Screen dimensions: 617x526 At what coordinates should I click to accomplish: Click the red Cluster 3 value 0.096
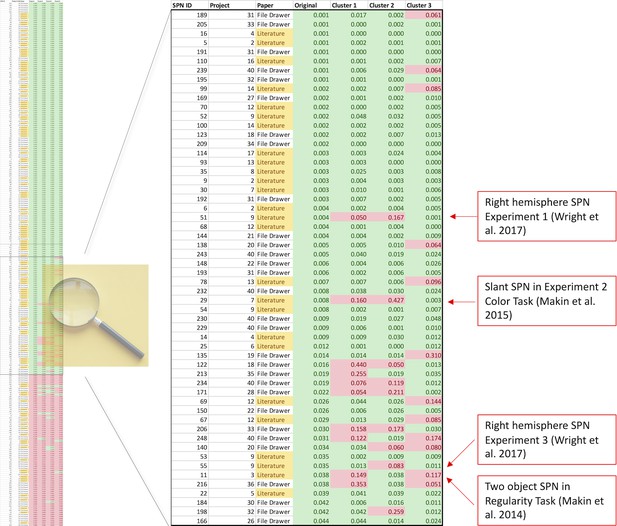click(424, 282)
